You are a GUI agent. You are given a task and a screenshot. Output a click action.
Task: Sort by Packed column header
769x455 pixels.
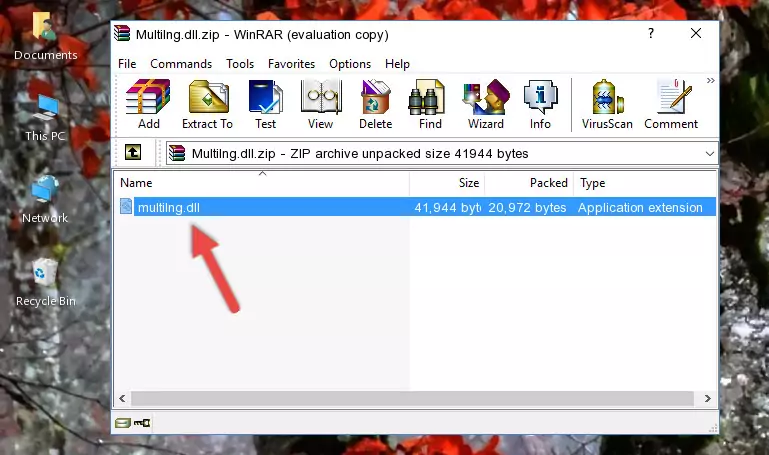(x=529, y=183)
